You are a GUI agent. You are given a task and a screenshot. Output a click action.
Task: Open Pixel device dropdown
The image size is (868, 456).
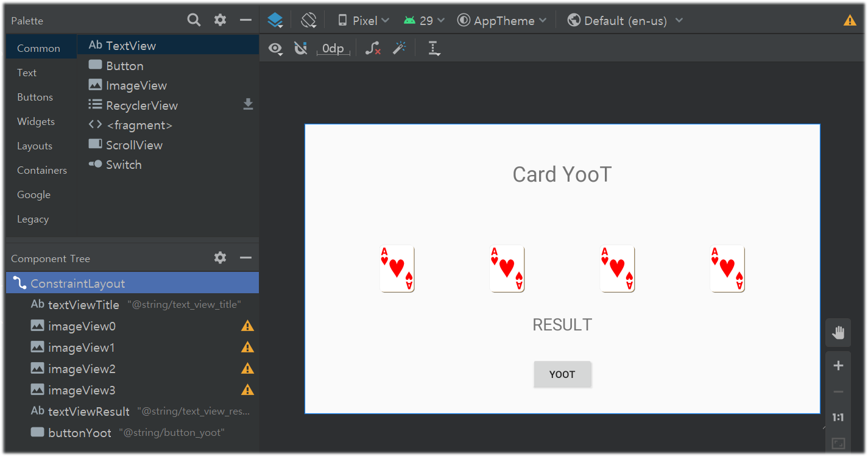(x=364, y=20)
